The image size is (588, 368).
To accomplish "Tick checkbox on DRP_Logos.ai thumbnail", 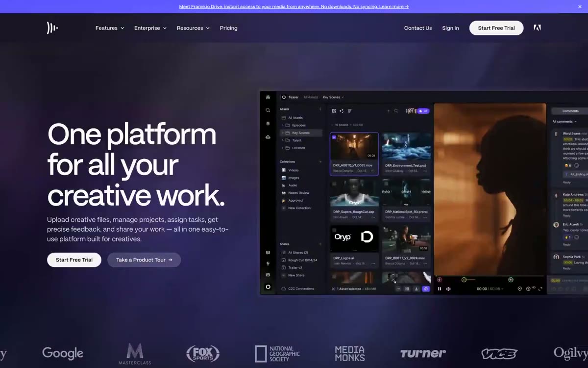I will [x=334, y=230].
